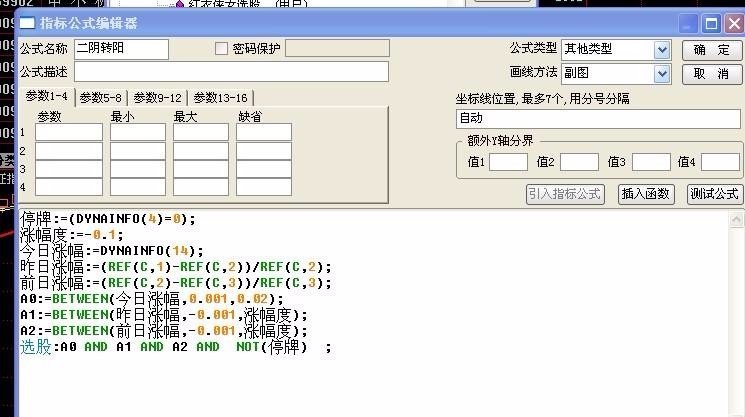The width and height of the screenshot is (745, 417).
Task: Click the 今日涨幅:=DYNAINFO(14) line
Action: tap(112, 251)
